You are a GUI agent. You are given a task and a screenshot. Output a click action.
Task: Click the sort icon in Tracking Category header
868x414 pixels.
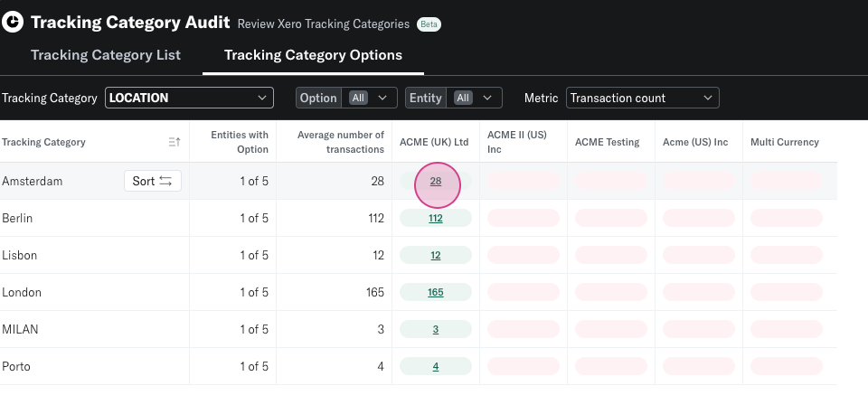click(x=175, y=142)
